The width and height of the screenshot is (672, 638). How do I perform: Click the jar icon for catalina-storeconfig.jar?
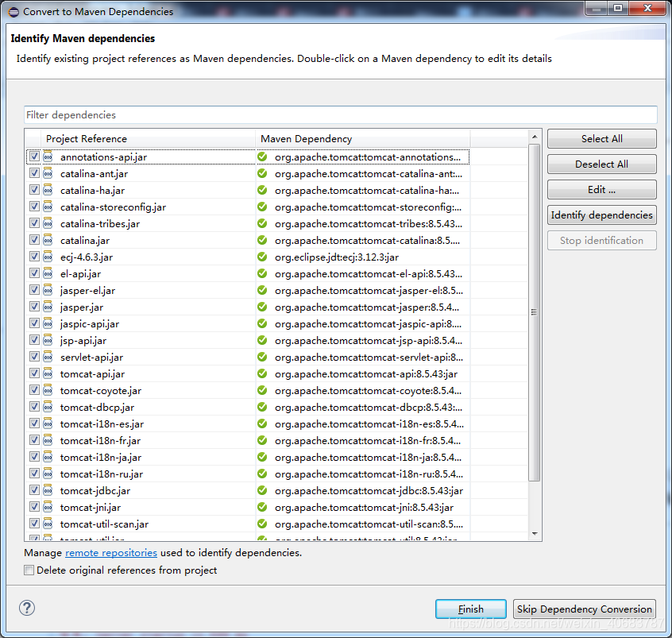click(x=48, y=207)
